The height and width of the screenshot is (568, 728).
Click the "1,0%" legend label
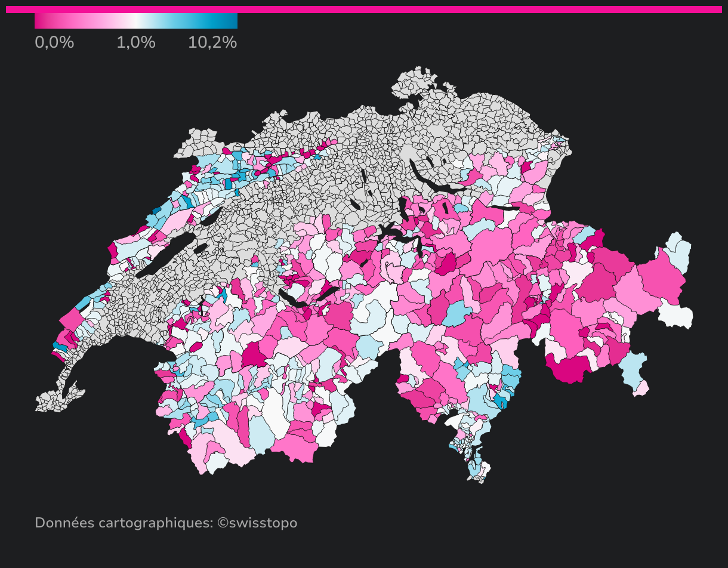coord(136,43)
